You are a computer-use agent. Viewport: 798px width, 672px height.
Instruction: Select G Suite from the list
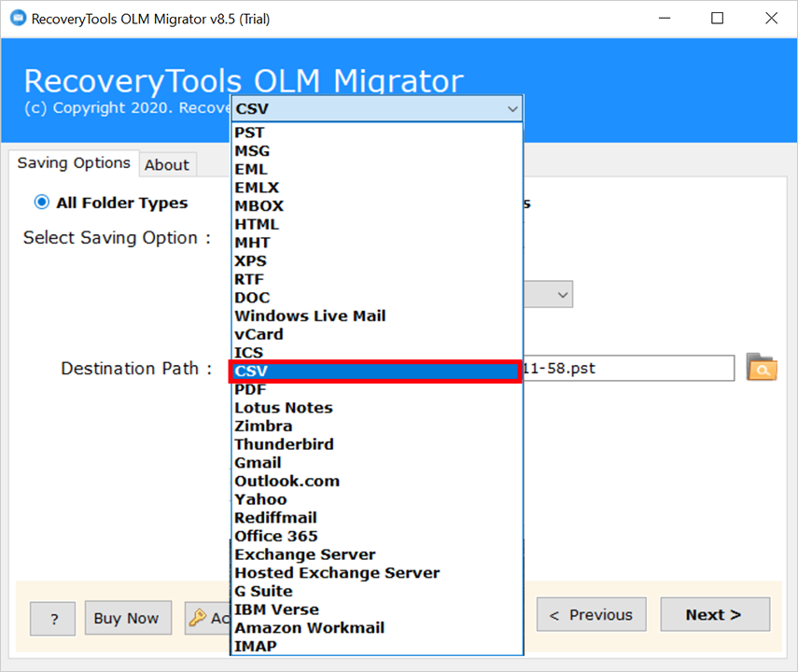click(377, 591)
